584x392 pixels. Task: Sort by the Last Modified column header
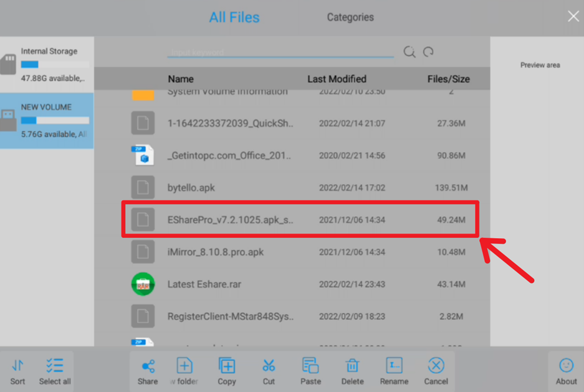click(x=337, y=79)
